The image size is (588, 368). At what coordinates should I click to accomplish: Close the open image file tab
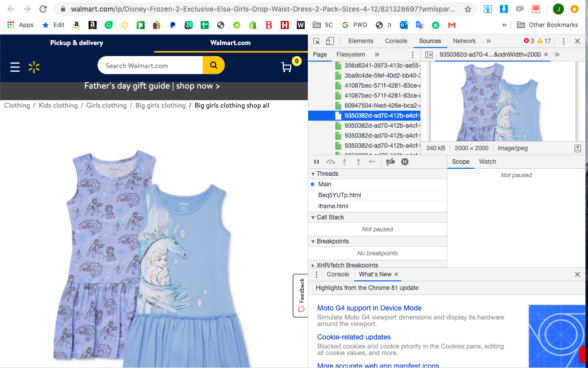click(546, 55)
